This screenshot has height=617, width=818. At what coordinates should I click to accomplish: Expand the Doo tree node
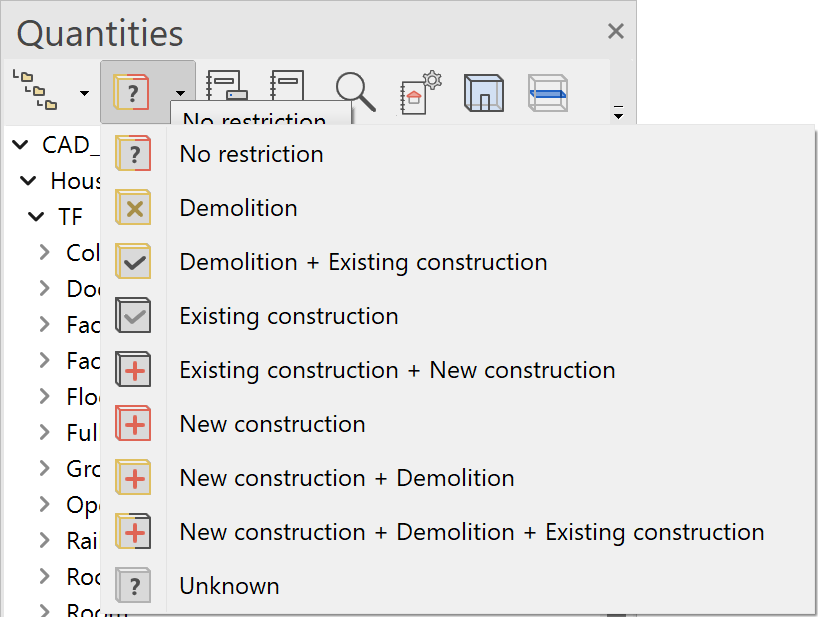coord(45,288)
